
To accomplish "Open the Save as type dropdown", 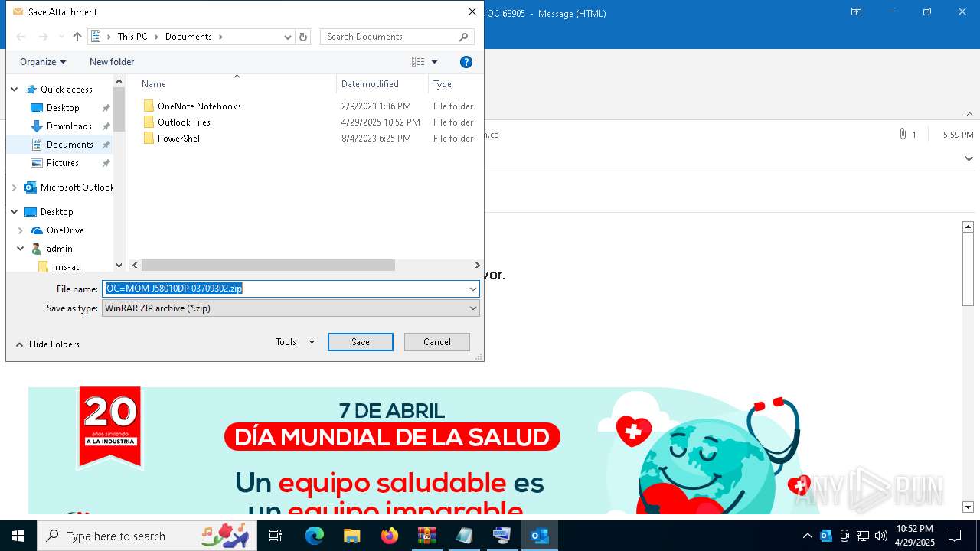I will 291,308.
